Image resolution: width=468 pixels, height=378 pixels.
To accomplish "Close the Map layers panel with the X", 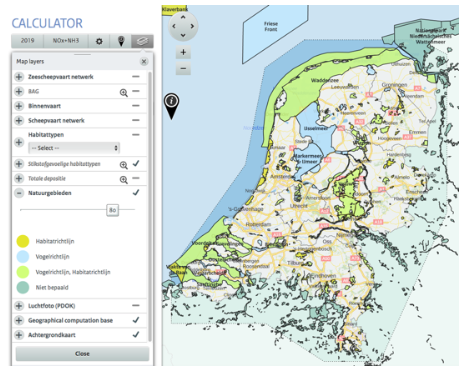I will [144, 62].
